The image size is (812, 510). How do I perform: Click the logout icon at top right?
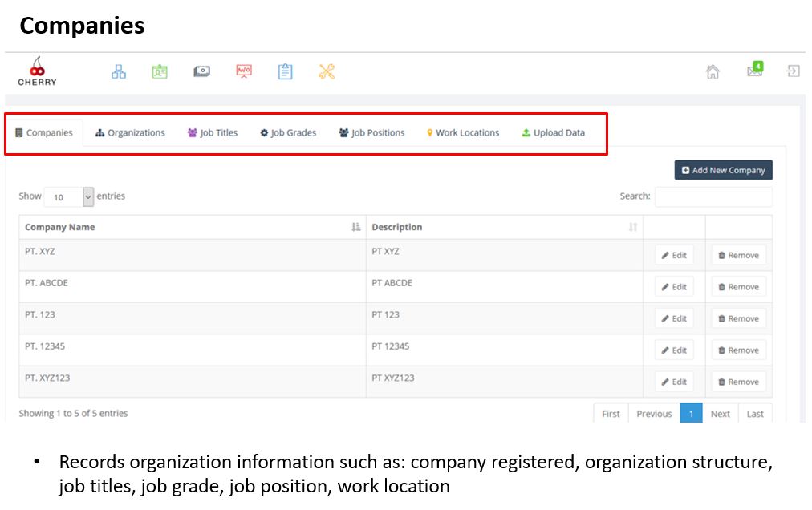pos(793,71)
